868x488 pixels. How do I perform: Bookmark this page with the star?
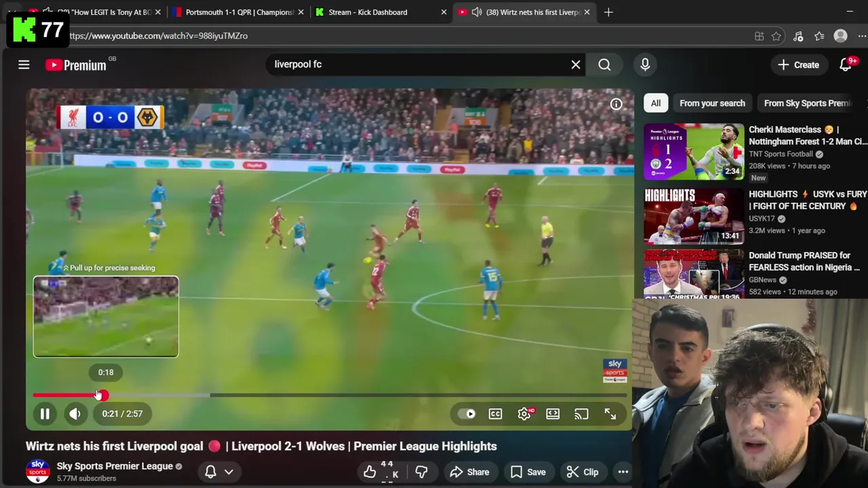776,36
